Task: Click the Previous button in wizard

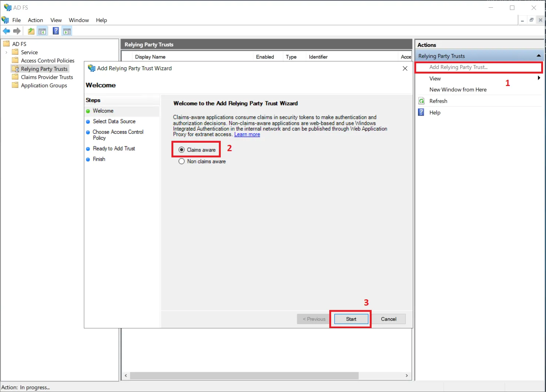Action: click(x=314, y=319)
